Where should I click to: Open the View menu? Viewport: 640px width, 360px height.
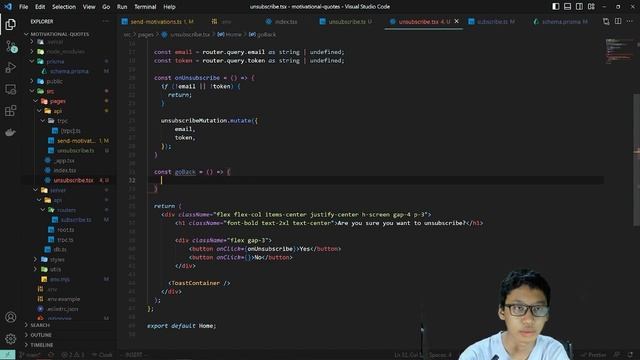89,7
